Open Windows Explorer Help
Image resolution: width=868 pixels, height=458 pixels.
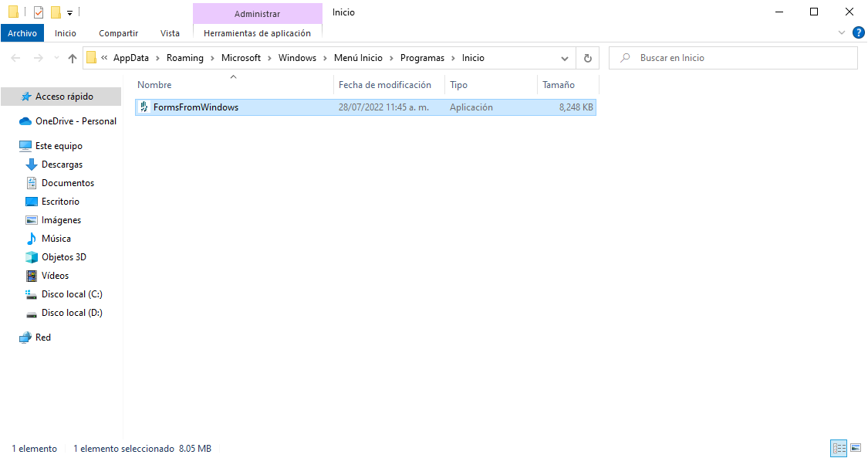click(x=859, y=32)
